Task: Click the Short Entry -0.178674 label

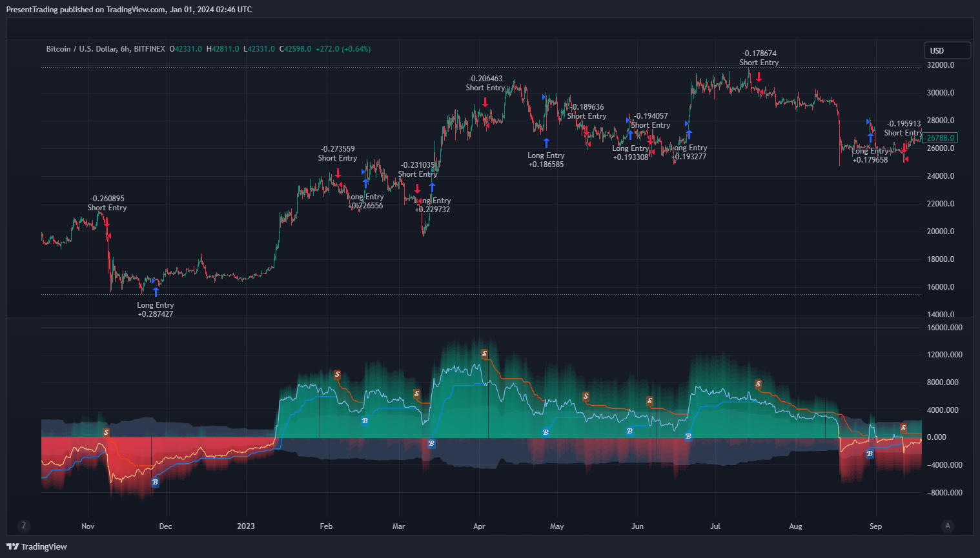Action: tap(759, 58)
